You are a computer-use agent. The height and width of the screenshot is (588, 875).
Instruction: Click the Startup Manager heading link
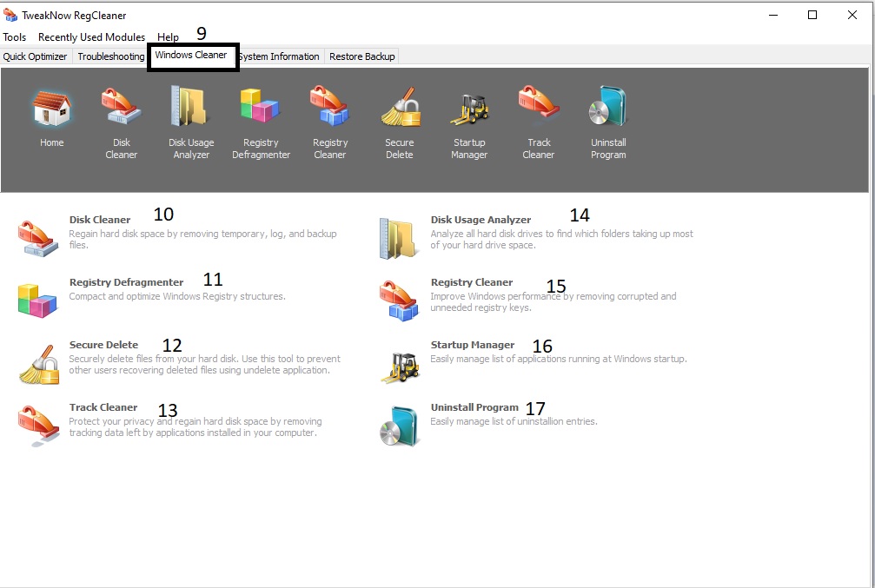472,345
